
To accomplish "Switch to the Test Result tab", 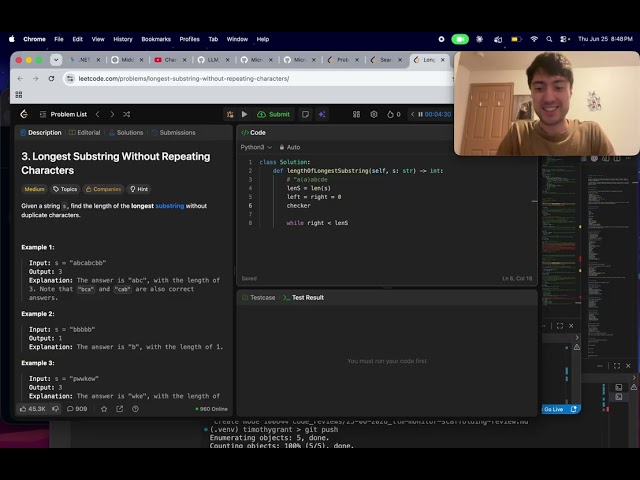I will pyautogui.click(x=303, y=298).
